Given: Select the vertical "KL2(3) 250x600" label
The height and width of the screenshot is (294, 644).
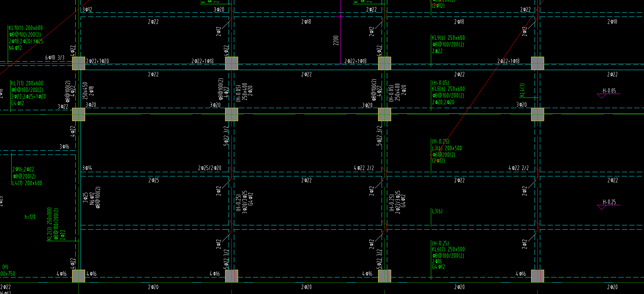Looking at the screenshot, I should tap(50, 224).
